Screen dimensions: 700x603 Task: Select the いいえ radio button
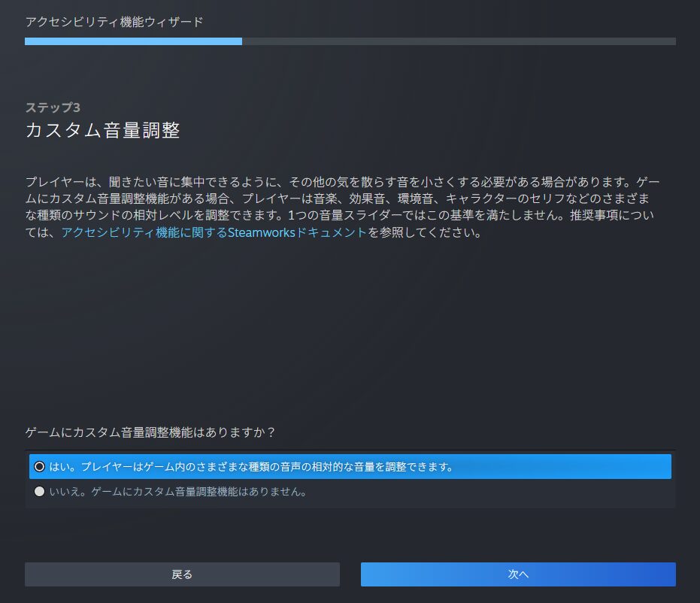point(39,492)
